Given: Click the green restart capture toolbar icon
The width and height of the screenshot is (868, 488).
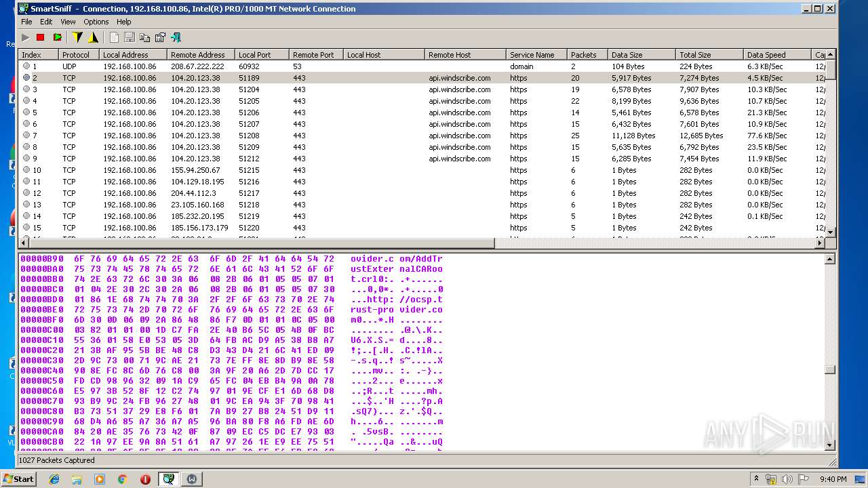Looking at the screenshot, I should click(x=57, y=37).
